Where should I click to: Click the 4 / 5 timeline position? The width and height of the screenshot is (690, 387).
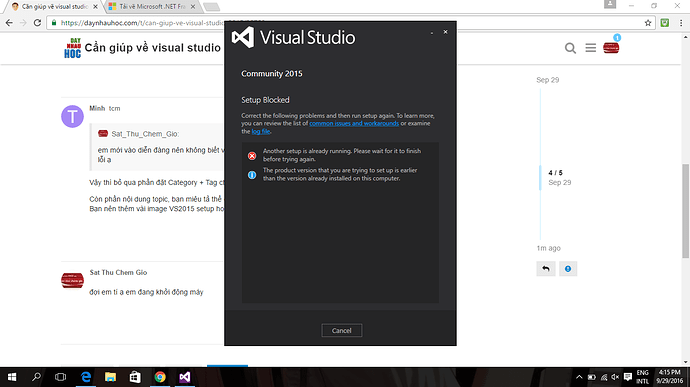click(x=555, y=173)
